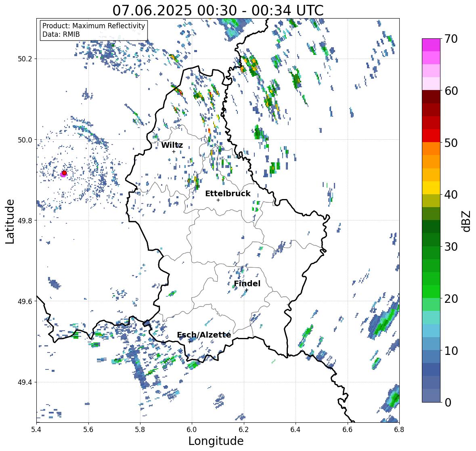Click the 'Data: RMIB' legend text

click(61, 34)
